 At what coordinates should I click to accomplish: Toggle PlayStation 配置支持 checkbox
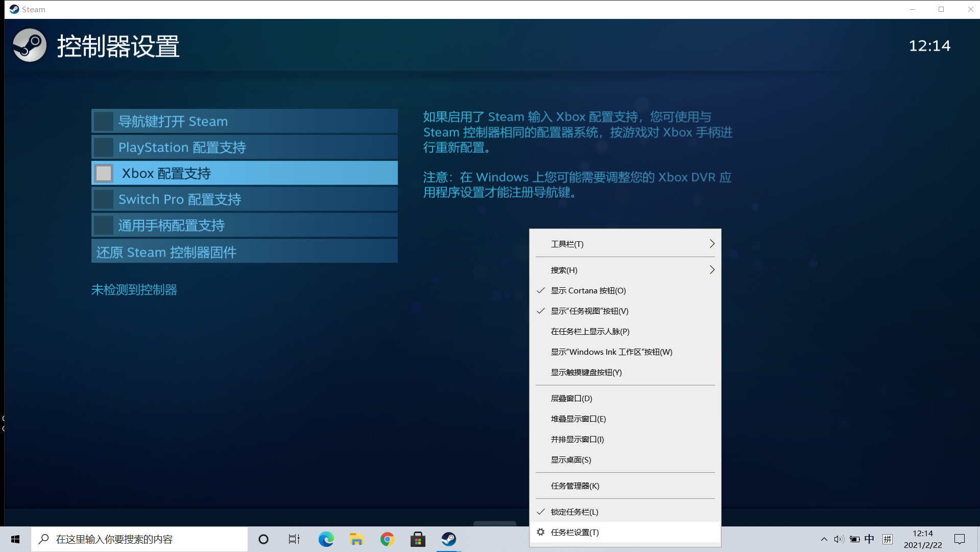pyautogui.click(x=104, y=147)
